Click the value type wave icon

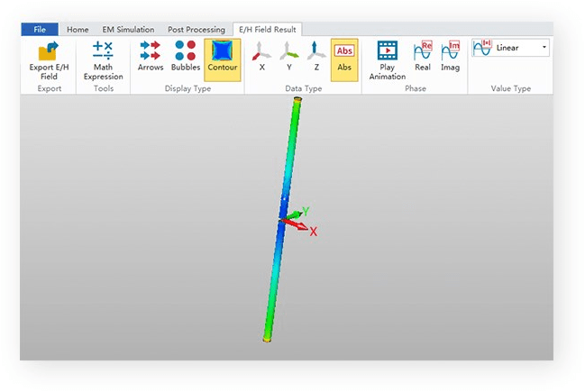pos(482,48)
